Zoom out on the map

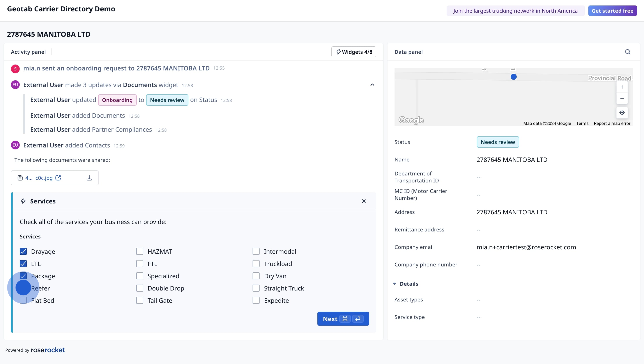[622, 98]
